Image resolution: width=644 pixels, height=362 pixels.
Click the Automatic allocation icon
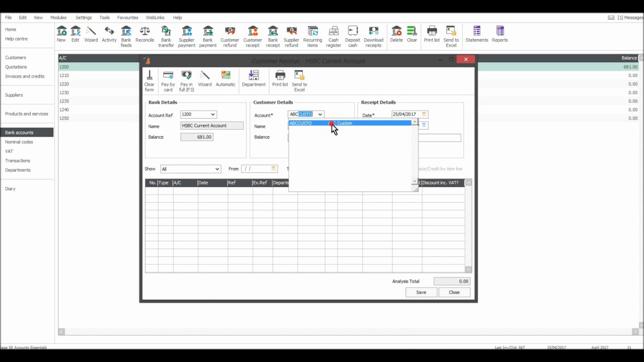(225, 78)
